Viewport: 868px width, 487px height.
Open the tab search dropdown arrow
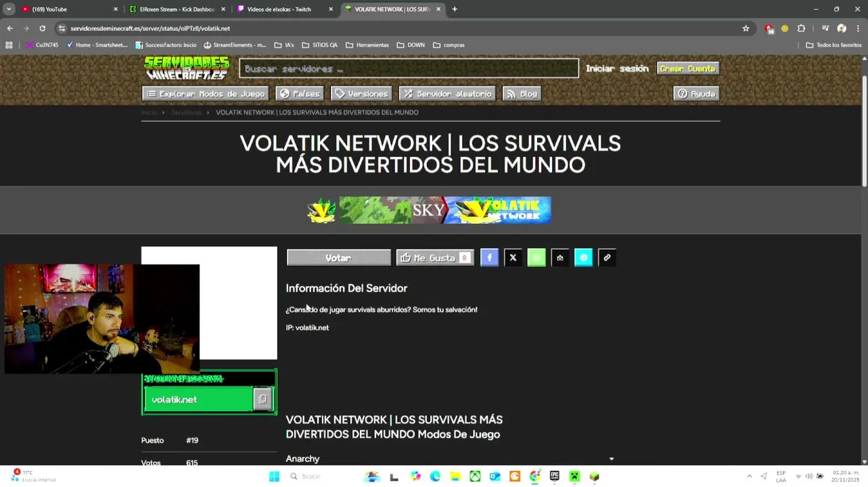click(9, 9)
